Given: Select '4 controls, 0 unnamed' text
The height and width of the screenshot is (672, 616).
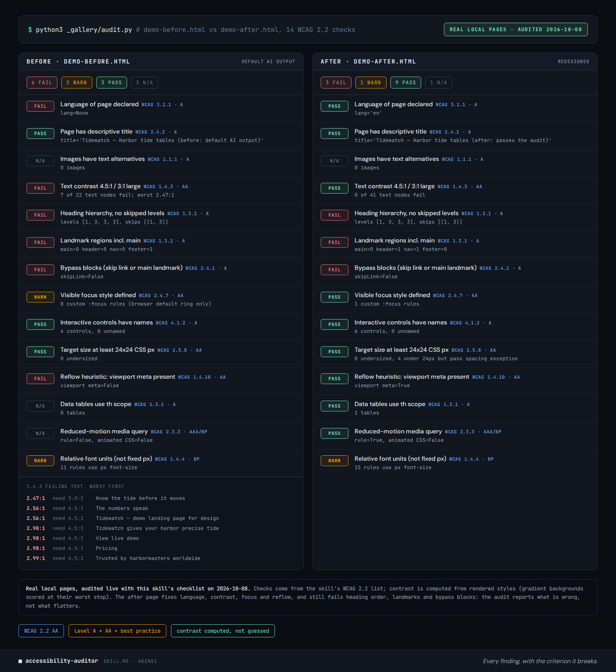Looking at the screenshot, I should pos(93,331).
